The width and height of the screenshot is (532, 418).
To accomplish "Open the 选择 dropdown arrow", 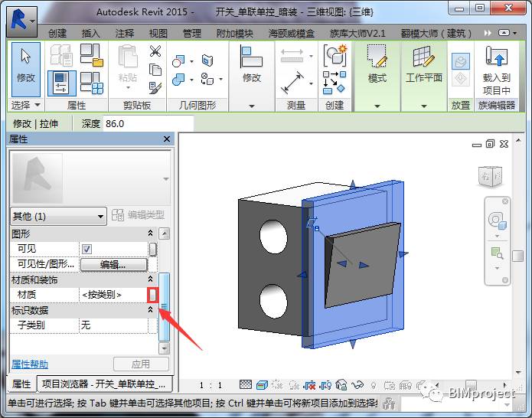I will click(38, 105).
